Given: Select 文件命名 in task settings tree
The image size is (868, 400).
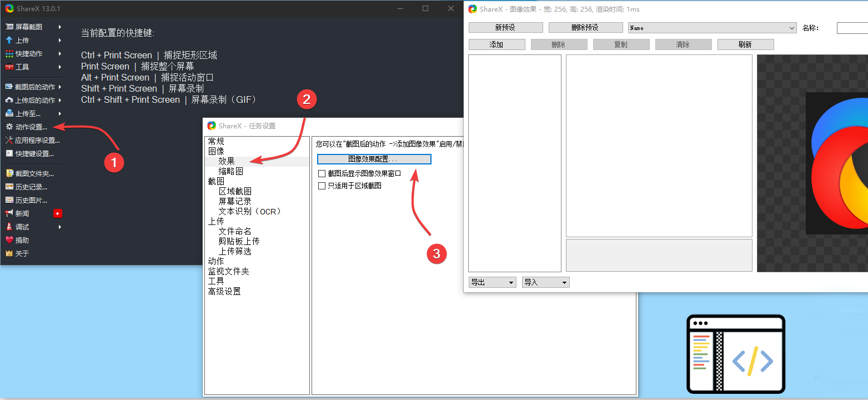Looking at the screenshot, I should click(x=235, y=231).
